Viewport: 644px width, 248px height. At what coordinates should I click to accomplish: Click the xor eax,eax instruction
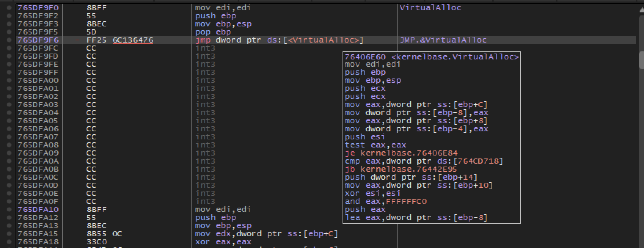(x=223, y=242)
